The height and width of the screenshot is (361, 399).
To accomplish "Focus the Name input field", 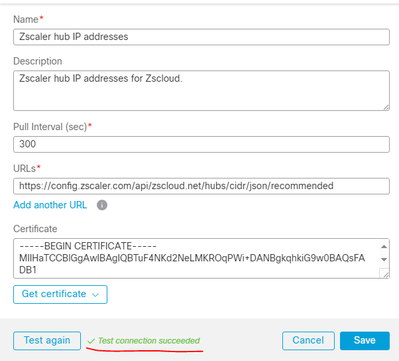I will coord(201,37).
